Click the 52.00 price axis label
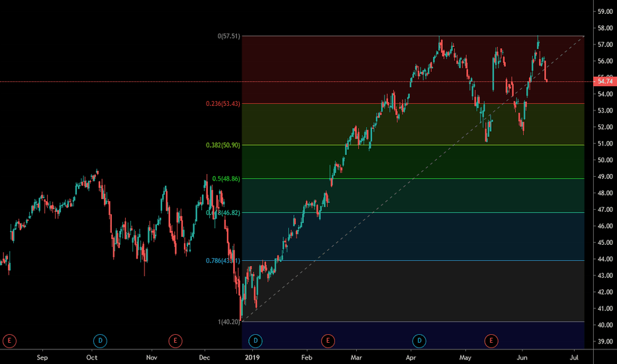 [x=605, y=127]
